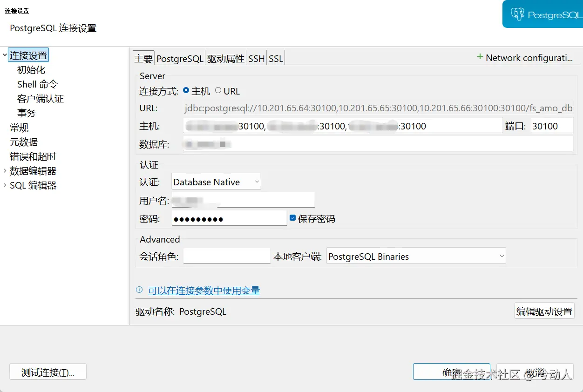Open the SSH tab

(256, 58)
